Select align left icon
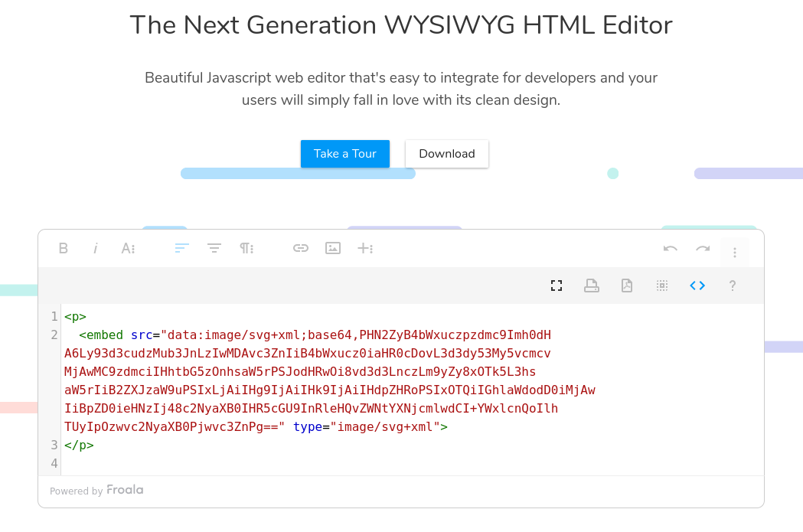 click(181, 248)
